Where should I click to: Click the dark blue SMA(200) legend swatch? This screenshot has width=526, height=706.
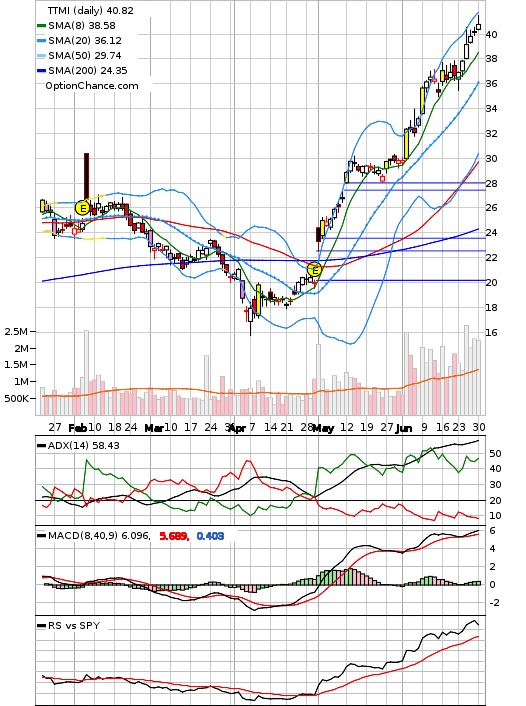41,71
